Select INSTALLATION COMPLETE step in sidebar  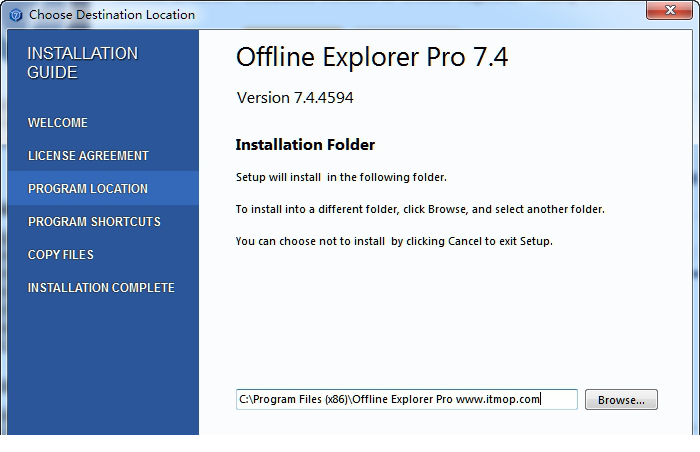(x=101, y=288)
